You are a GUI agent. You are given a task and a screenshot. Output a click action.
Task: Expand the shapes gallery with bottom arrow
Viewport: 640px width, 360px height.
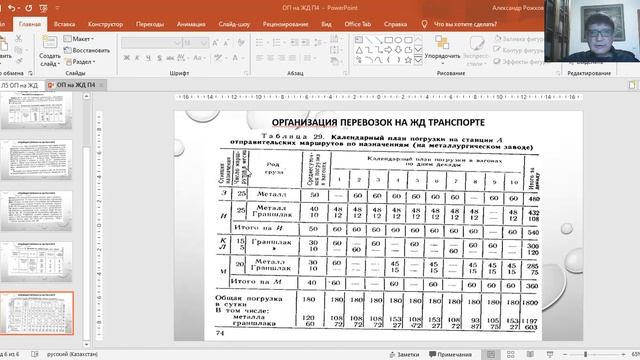(418, 60)
